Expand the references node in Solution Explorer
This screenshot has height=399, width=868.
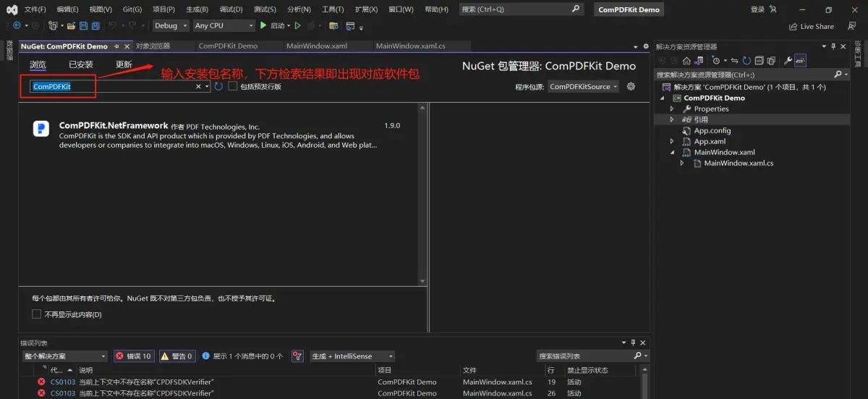(x=672, y=119)
